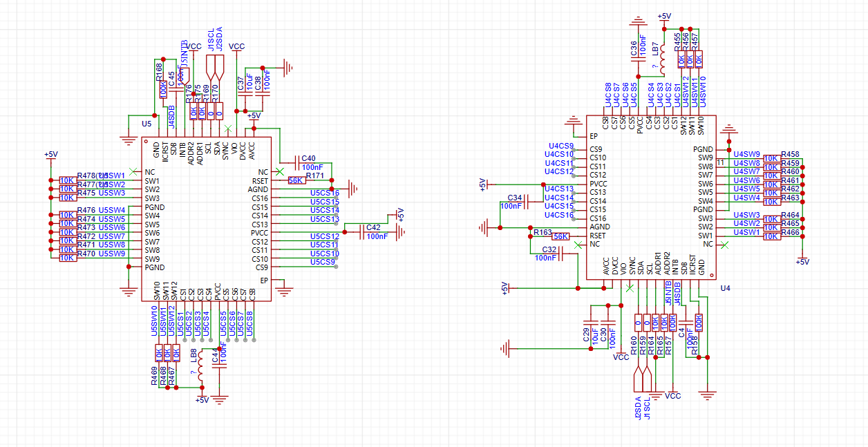Click the RSET pin label on U5
This screenshot has height=447, width=868.
260,181
